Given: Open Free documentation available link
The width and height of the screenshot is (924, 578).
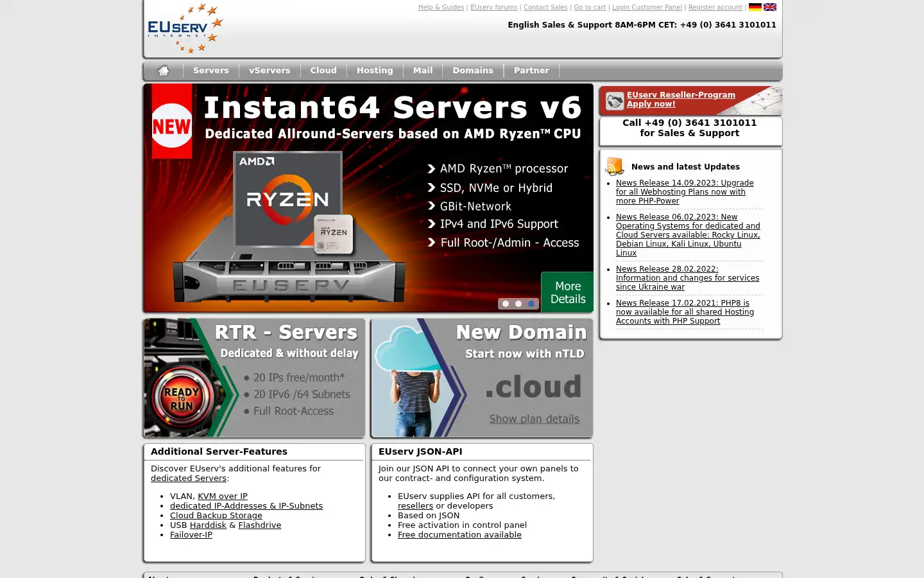Looking at the screenshot, I should click(459, 535).
